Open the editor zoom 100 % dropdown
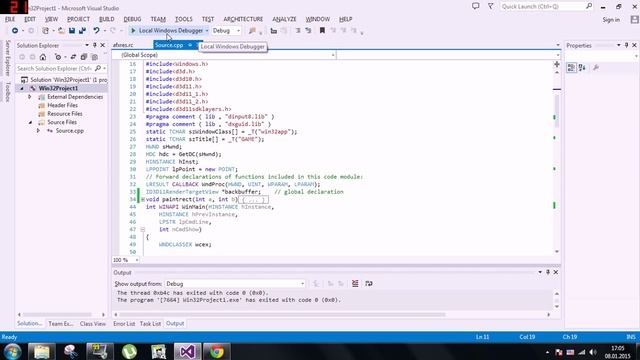640x360 pixels. [x=126, y=260]
